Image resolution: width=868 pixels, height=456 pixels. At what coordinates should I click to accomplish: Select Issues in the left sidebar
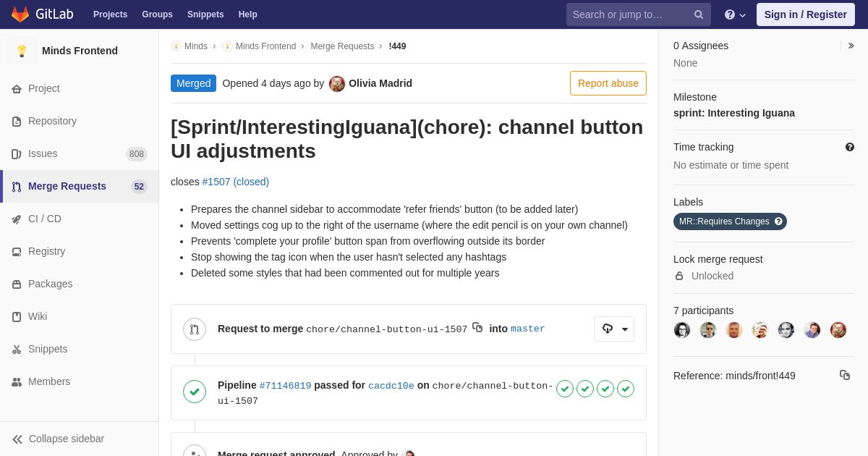point(43,153)
